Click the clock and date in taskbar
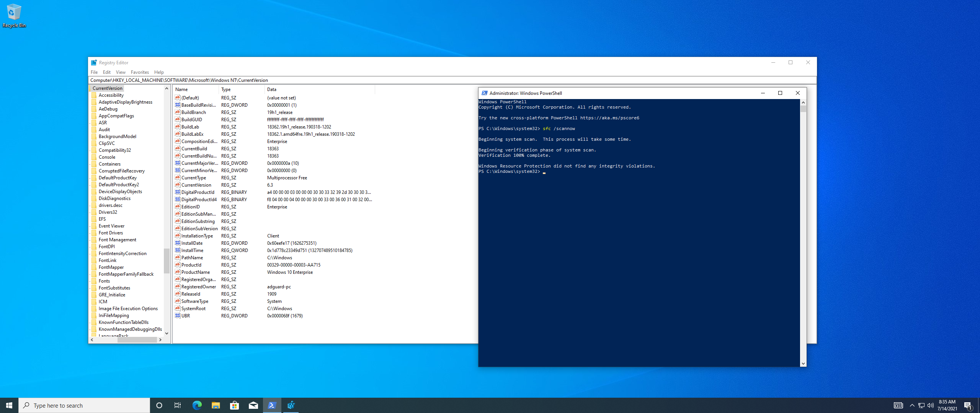This screenshot has width=980, height=413. (x=947, y=405)
